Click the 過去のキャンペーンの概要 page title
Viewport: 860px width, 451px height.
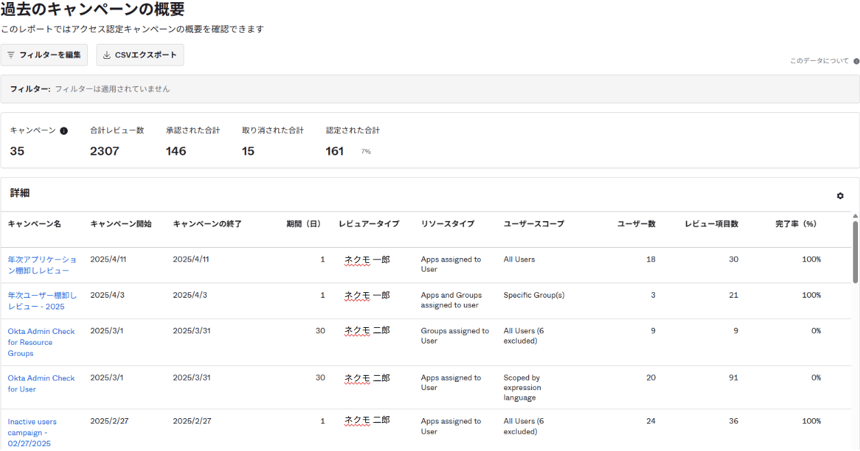click(93, 9)
